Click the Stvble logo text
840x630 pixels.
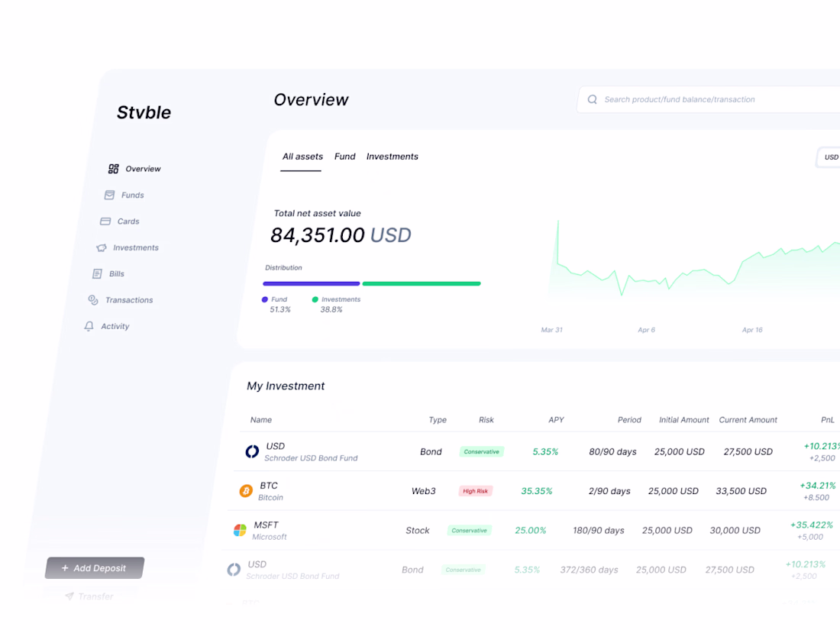[144, 112]
